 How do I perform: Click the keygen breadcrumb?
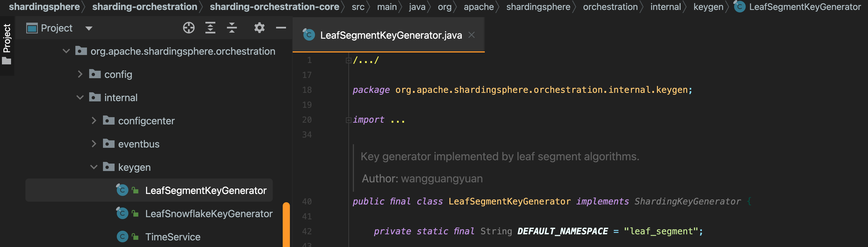708,7
